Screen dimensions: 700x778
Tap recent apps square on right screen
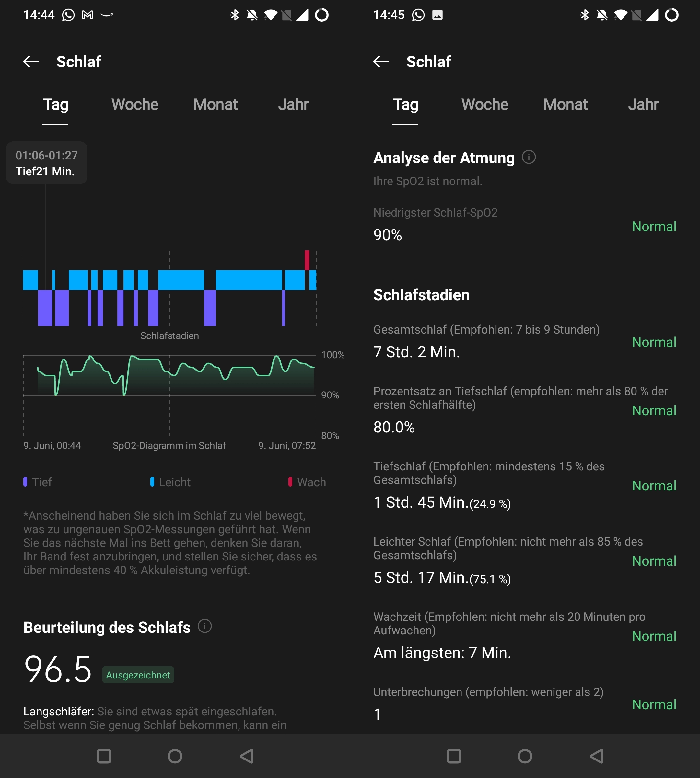click(454, 756)
